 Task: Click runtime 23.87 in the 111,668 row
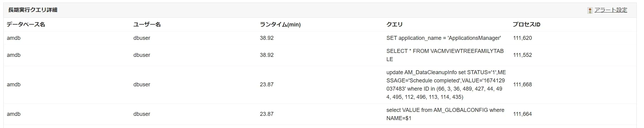267,85
